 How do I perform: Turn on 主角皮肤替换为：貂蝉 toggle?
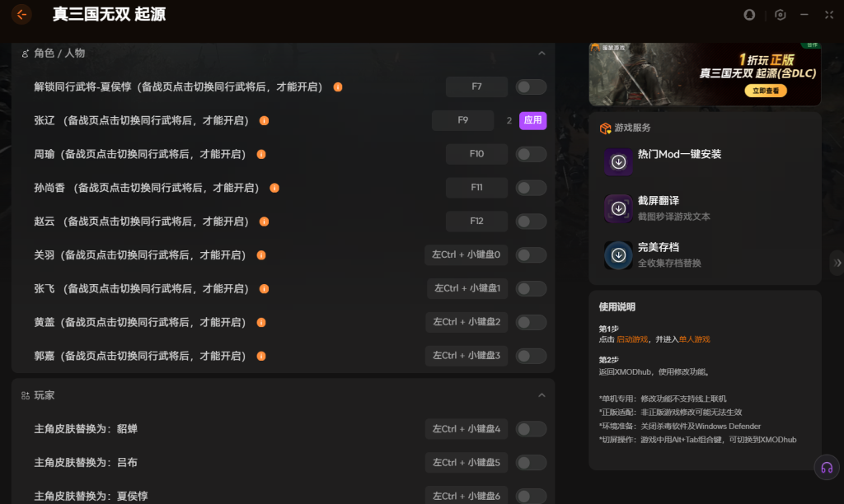point(531,429)
